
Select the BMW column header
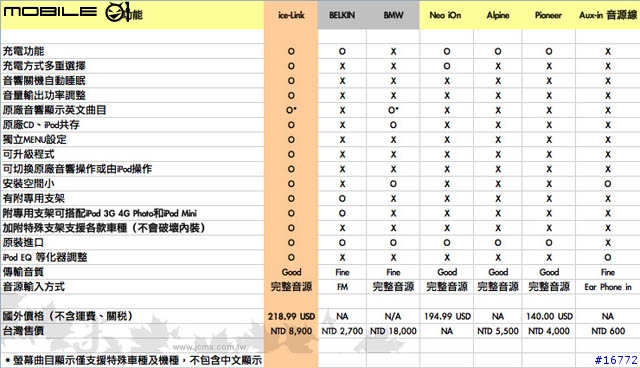pos(393,16)
